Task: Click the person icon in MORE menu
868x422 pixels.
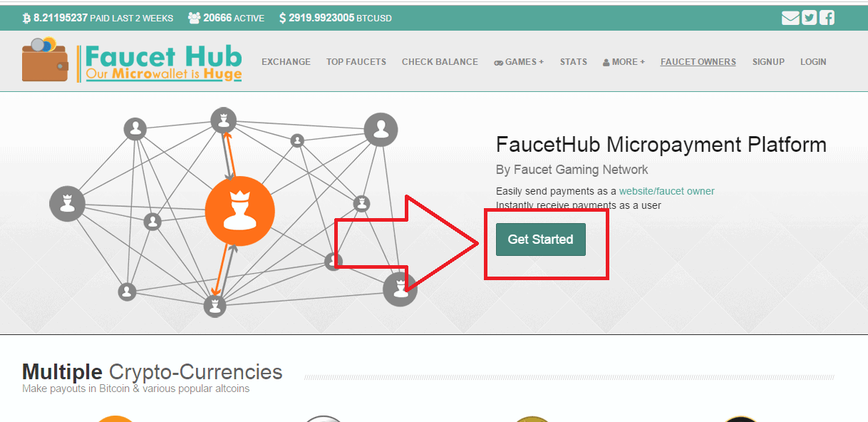Action: pos(606,62)
